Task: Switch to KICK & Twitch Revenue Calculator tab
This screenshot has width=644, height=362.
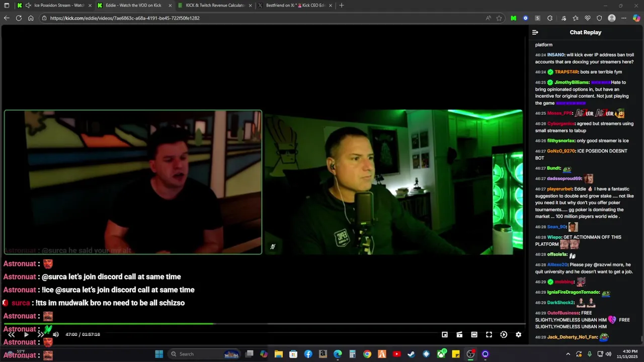Action: coord(215,6)
